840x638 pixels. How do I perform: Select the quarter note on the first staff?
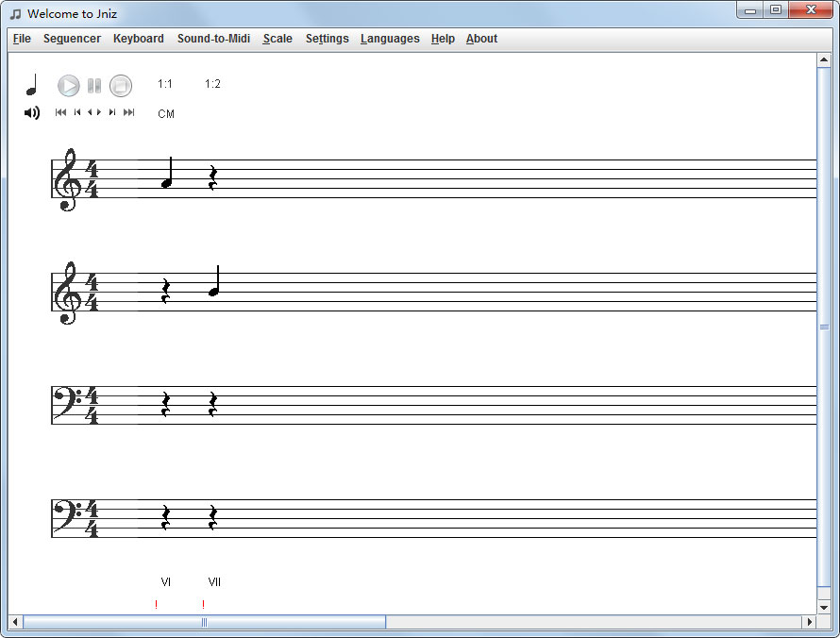tap(167, 173)
